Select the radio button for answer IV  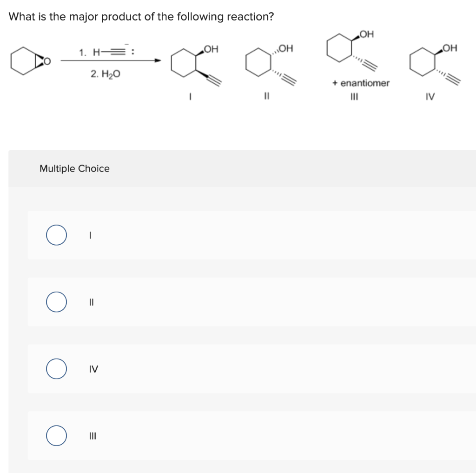tap(56, 369)
